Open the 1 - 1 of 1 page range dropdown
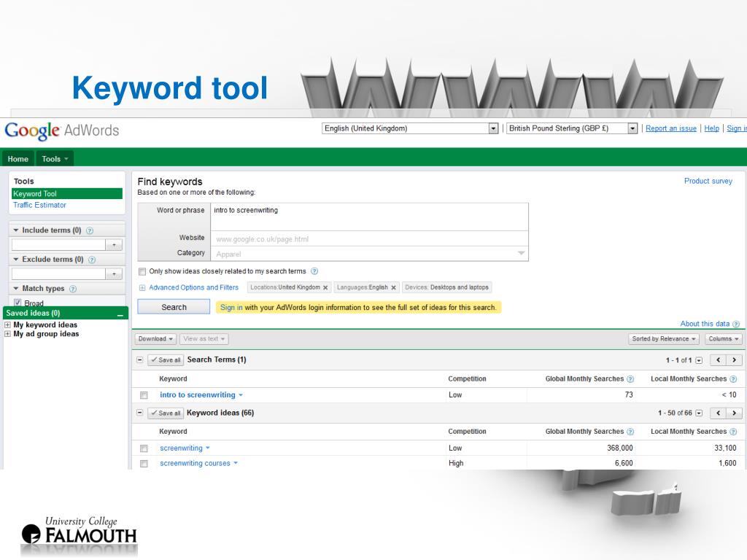This screenshot has width=747, height=560. click(x=699, y=360)
